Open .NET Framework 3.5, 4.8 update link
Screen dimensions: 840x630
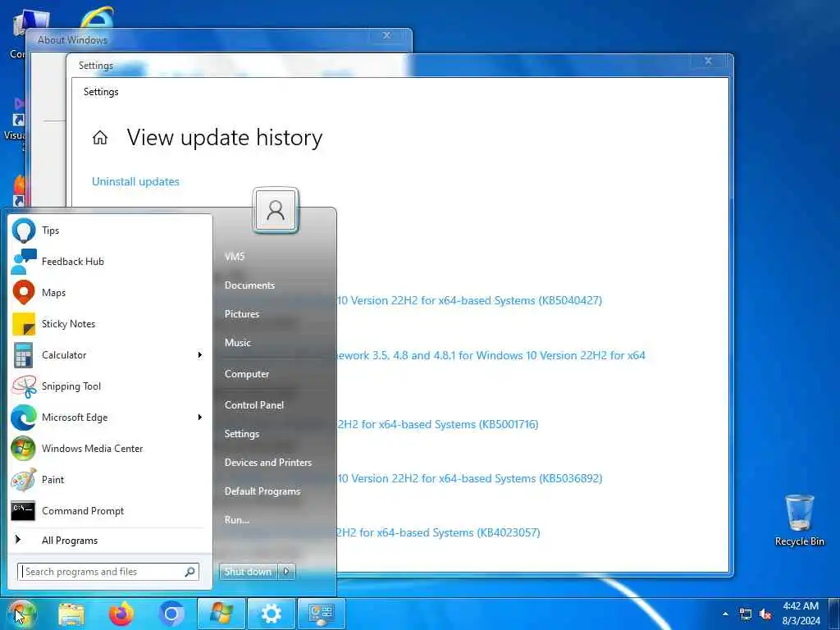click(x=491, y=356)
